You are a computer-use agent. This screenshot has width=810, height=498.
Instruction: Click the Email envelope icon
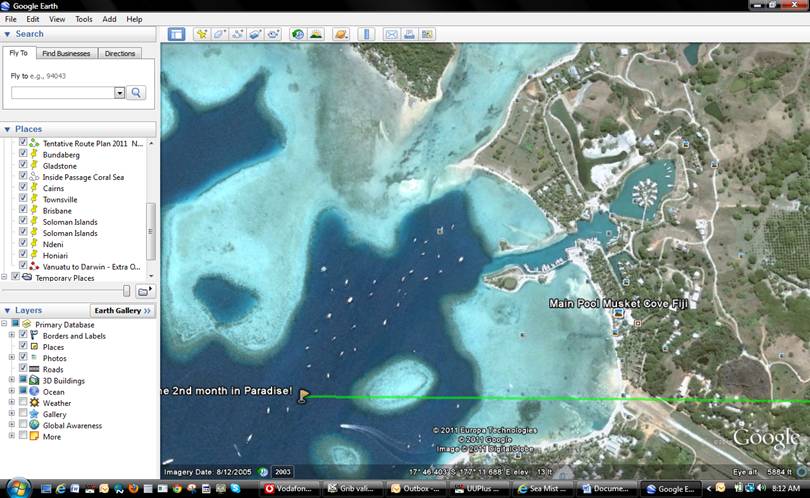[392, 35]
